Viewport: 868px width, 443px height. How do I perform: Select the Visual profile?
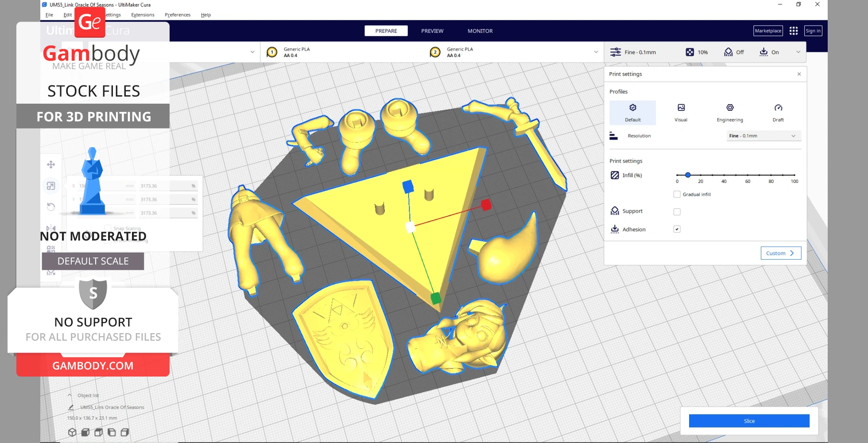(681, 113)
